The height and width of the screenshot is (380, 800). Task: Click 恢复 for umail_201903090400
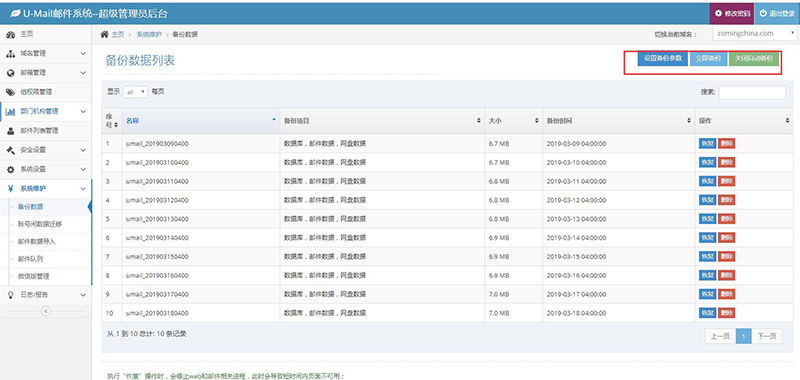tap(707, 144)
